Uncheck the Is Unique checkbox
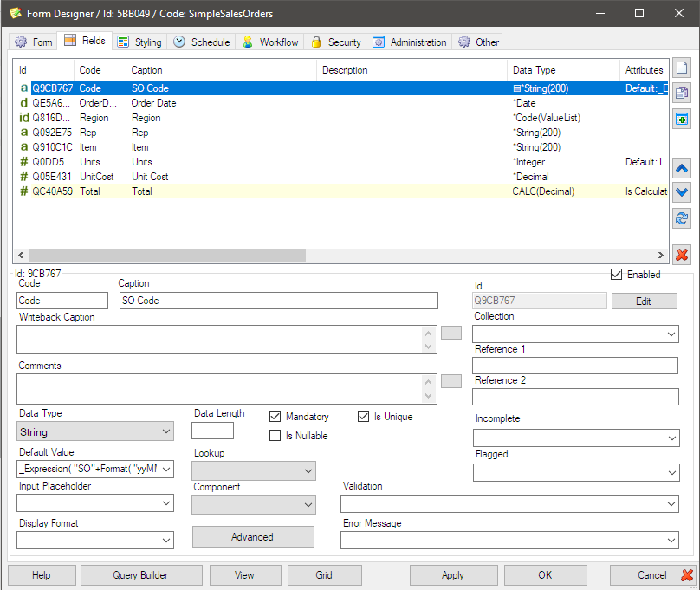Screen dimensions: 700x590 [364, 417]
